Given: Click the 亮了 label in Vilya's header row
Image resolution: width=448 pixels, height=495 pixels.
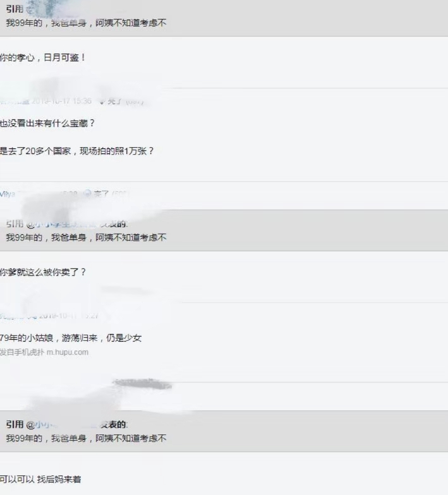Looking at the screenshot, I should 101,193.
